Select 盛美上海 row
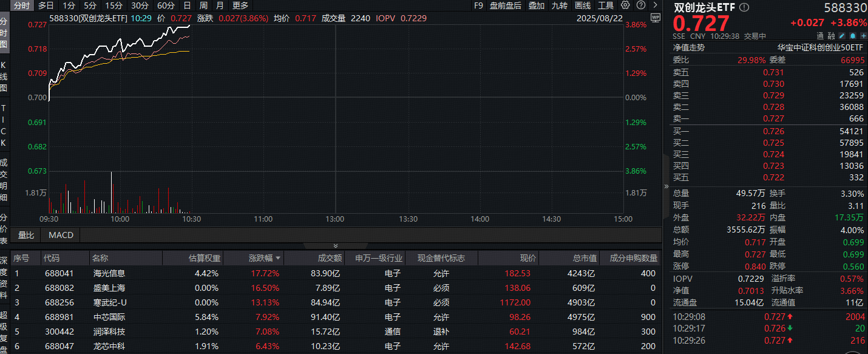This screenshot has width=868, height=354. pos(335,288)
